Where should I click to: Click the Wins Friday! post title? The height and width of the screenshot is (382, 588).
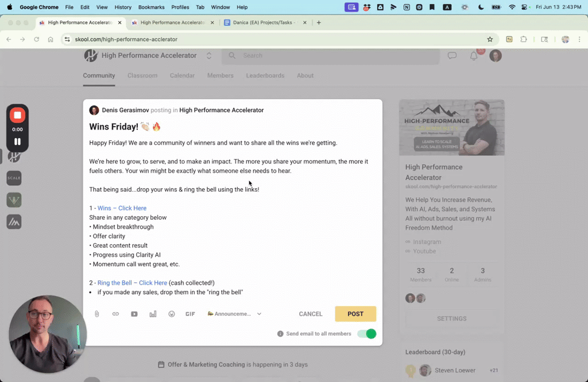coord(125,127)
